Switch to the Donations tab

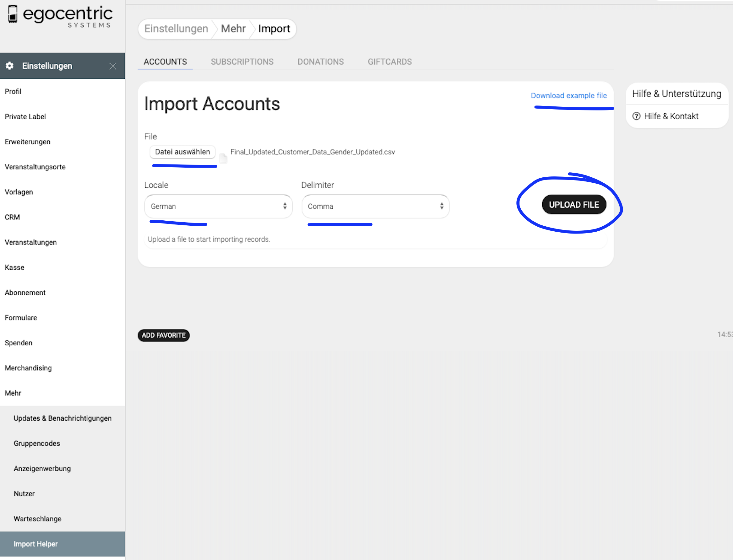[320, 62]
